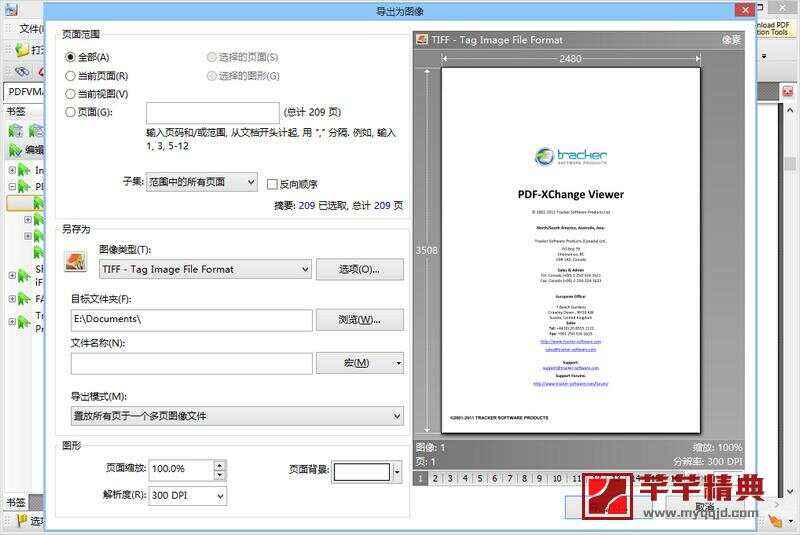Click bookmark icon beside 'FA' tree row
The height and width of the screenshot is (535, 800).
point(24,298)
